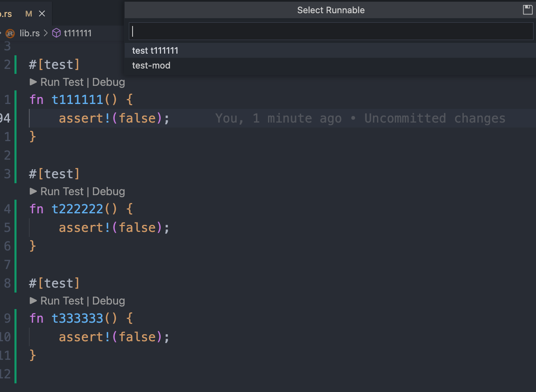536x392 pixels.
Task: Click the run triangle icon above fn t222222
Action: click(x=33, y=191)
